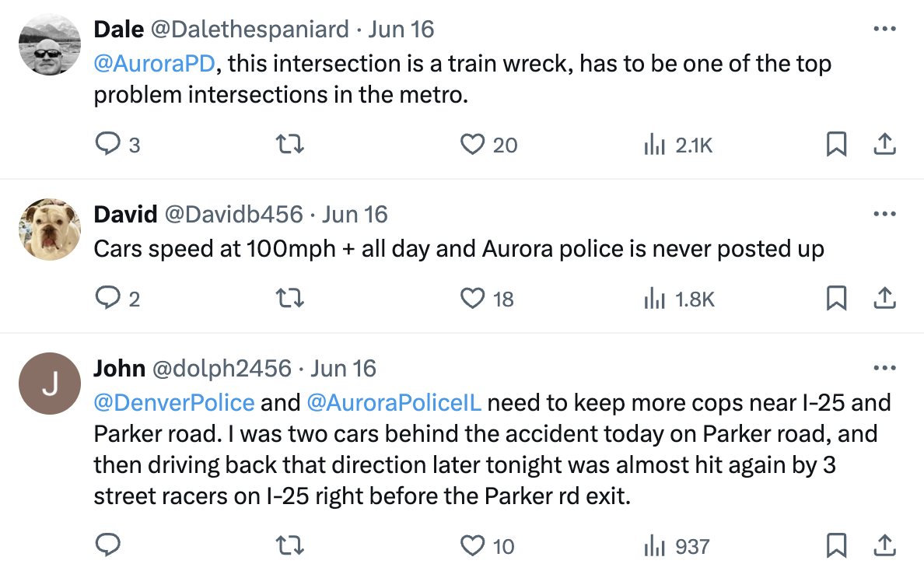Repost David's tweet
Viewport: 924px width, 578px height.
(290, 299)
